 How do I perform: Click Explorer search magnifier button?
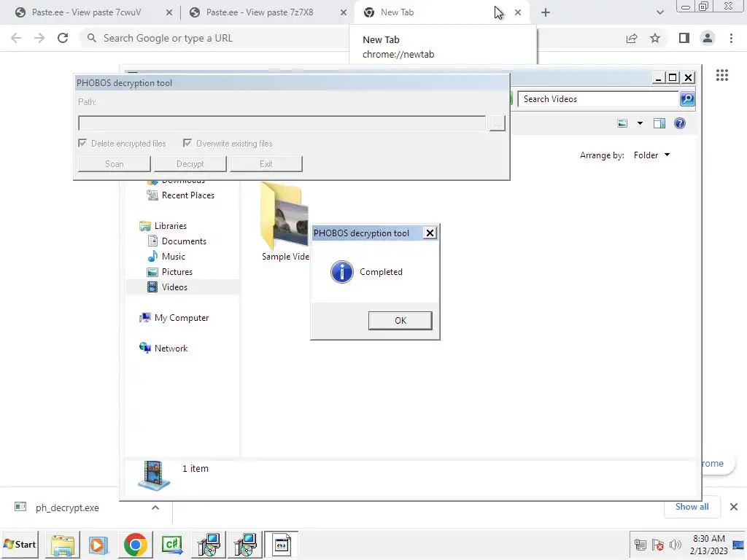click(x=687, y=99)
